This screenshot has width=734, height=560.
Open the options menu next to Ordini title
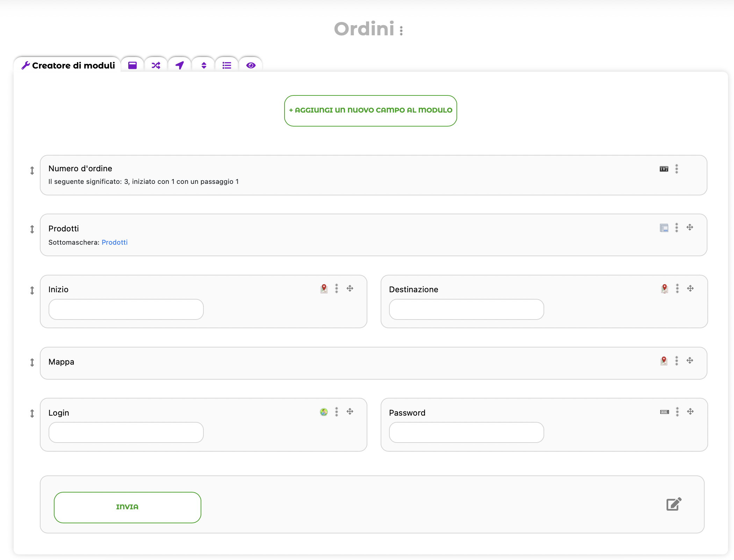[x=401, y=31]
